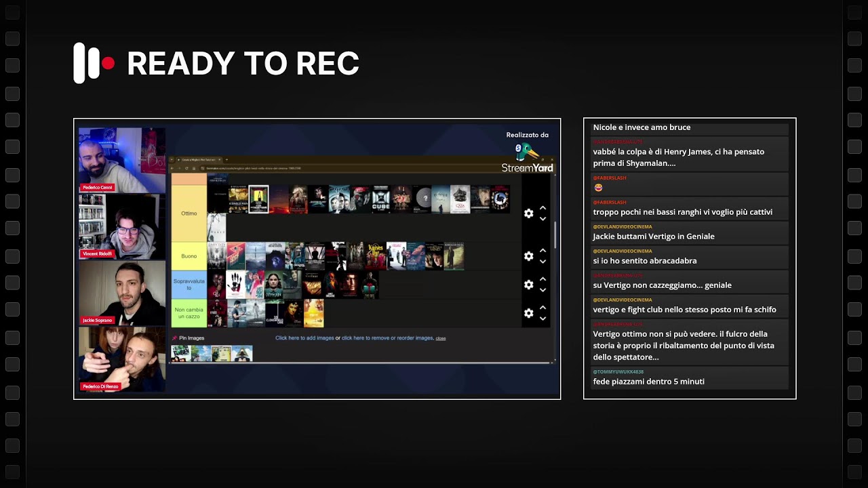Open settings gear for the Sopravvalutato tier
Image resolution: width=868 pixels, height=488 pixels.
[529, 285]
